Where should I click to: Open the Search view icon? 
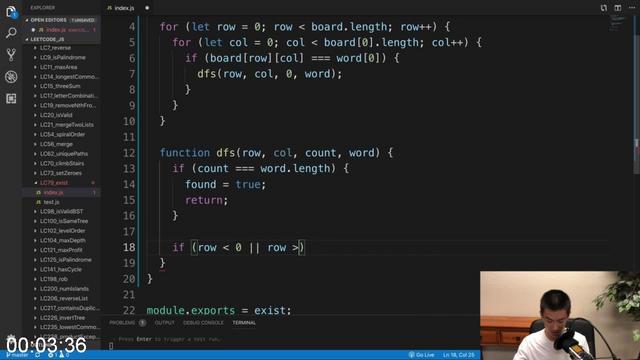(x=11, y=33)
